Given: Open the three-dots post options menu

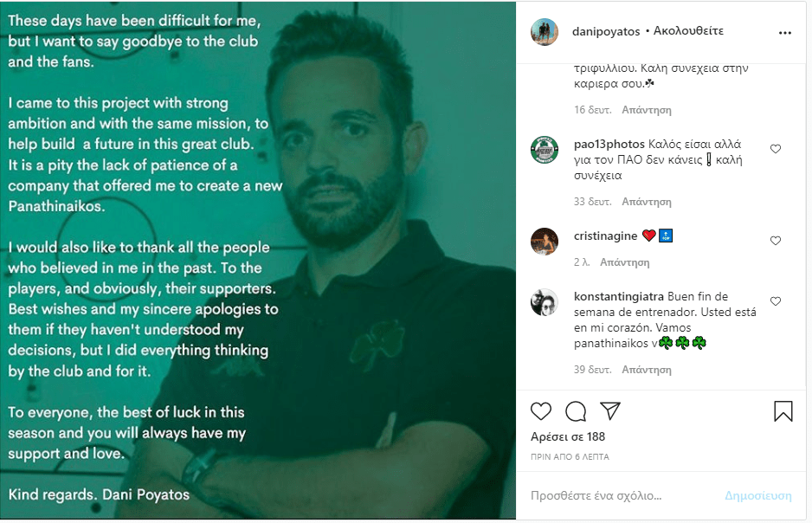Looking at the screenshot, I should (x=785, y=33).
